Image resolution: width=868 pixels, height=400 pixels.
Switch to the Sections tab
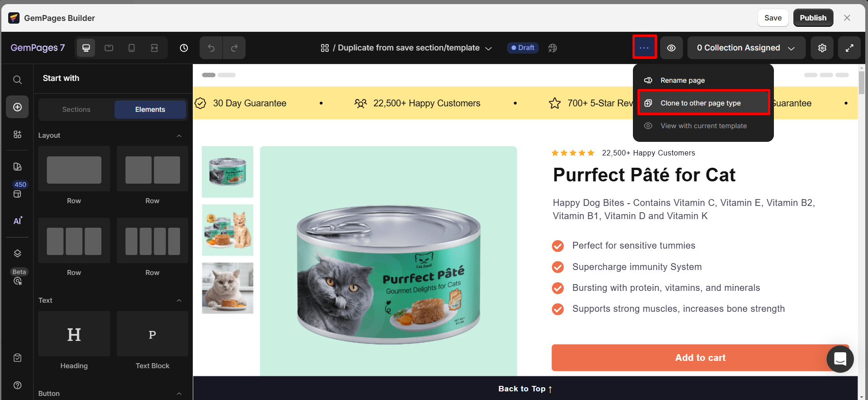(76, 110)
